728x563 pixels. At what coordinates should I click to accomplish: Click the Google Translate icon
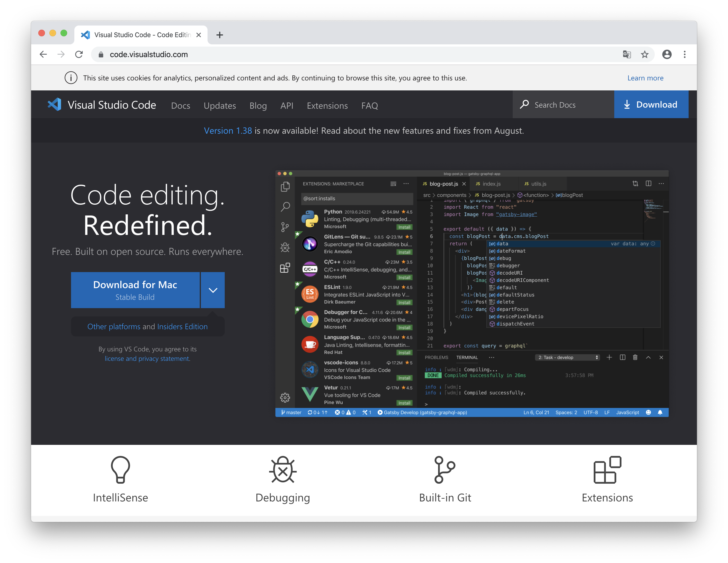(627, 54)
